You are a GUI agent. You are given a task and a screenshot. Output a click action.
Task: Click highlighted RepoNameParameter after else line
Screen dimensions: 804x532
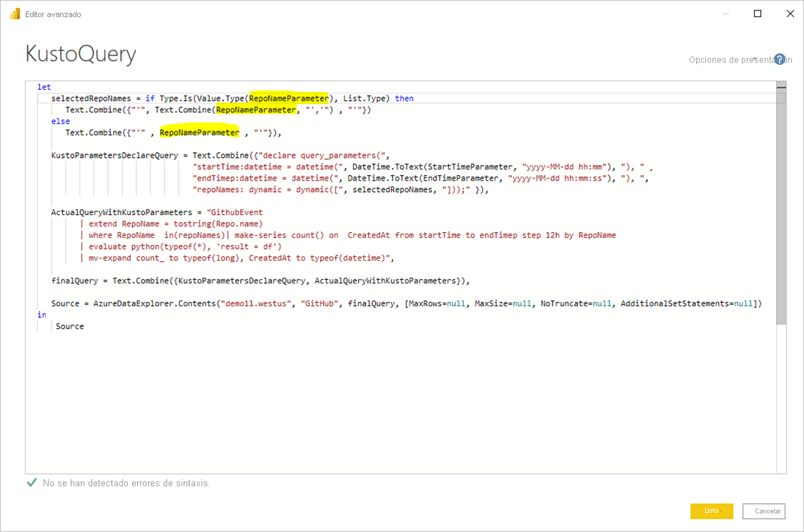199,133
